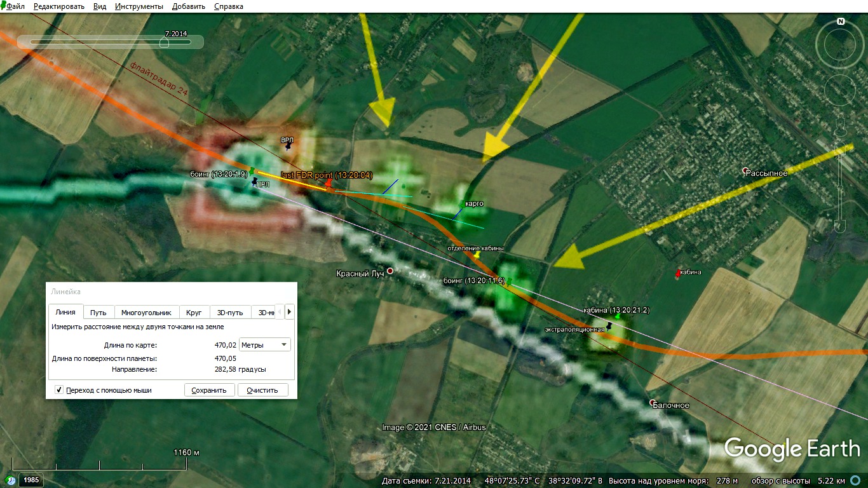Click the N compass north marker

pyautogui.click(x=841, y=21)
